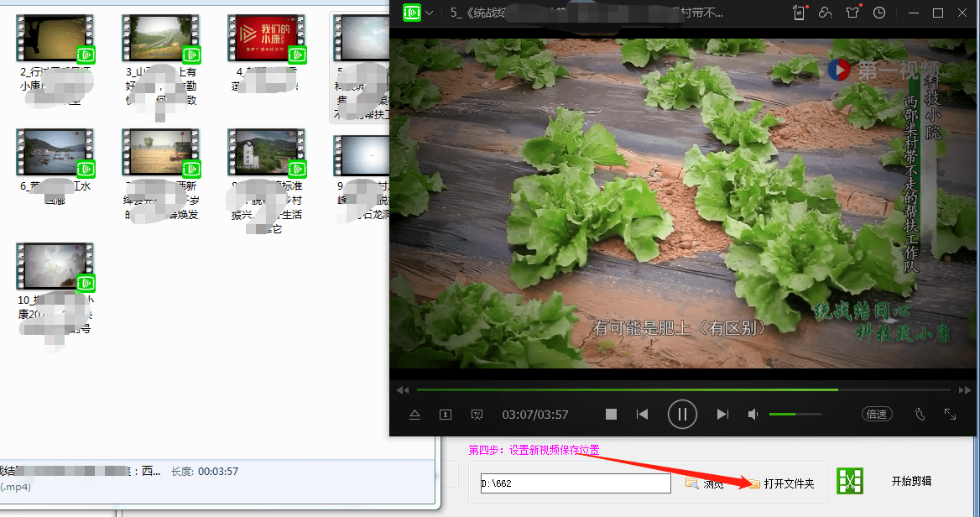Screen dimensions: 980x517
Task: Click the boxed number 1 player icon
Action: tap(446, 415)
